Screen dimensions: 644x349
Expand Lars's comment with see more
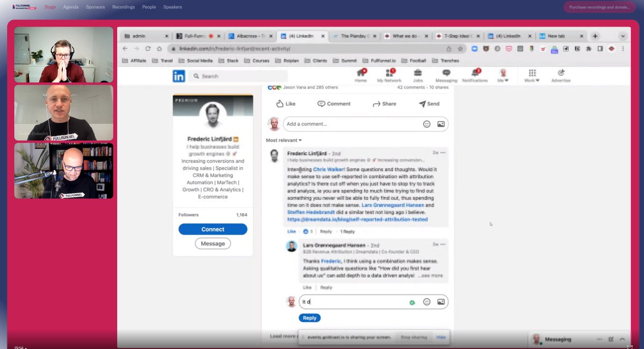(430, 275)
